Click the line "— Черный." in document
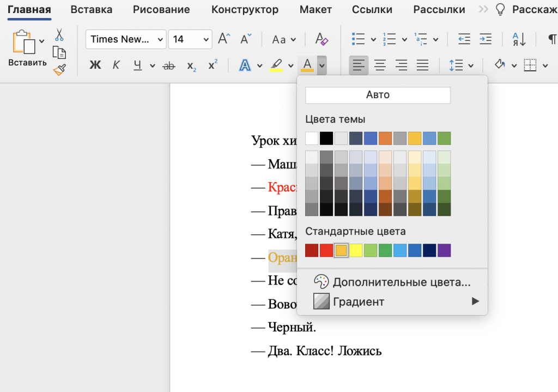 coord(283,327)
